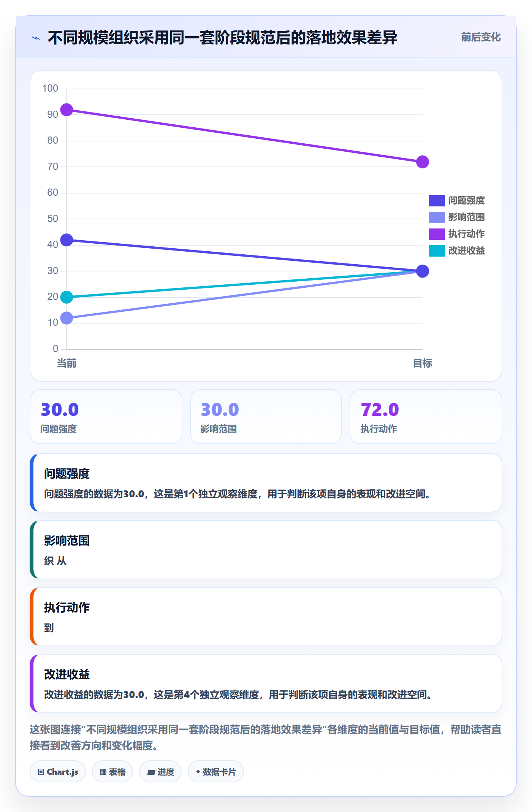Click the text '到' in 执行动作 card

(49, 628)
